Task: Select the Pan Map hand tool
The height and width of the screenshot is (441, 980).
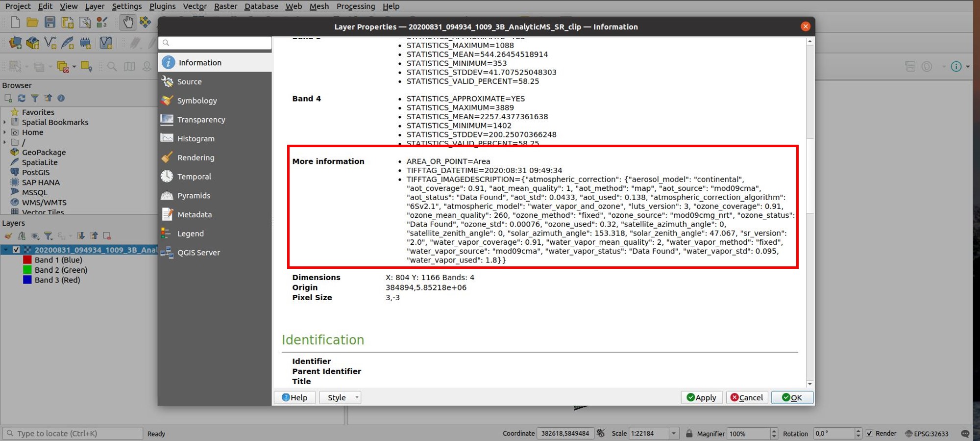Action: click(x=128, y=22)
